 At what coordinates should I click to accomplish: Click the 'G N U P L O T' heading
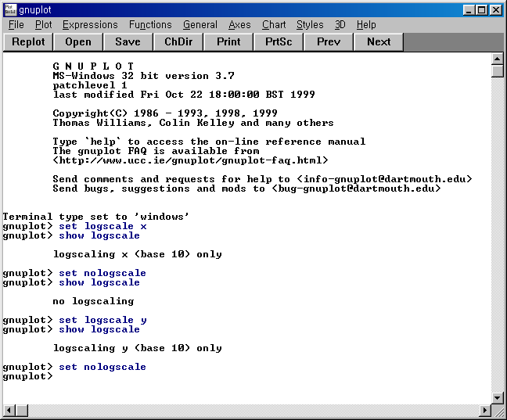93,66
